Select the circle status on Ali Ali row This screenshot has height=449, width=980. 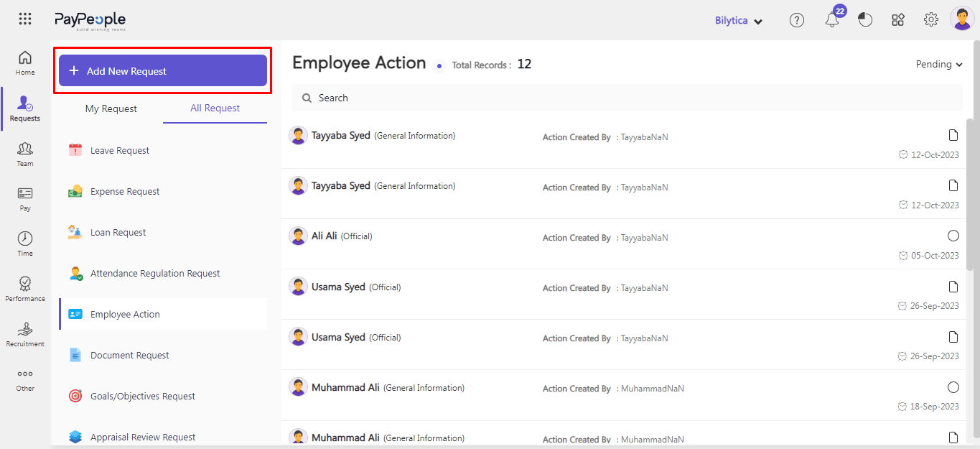953,236
